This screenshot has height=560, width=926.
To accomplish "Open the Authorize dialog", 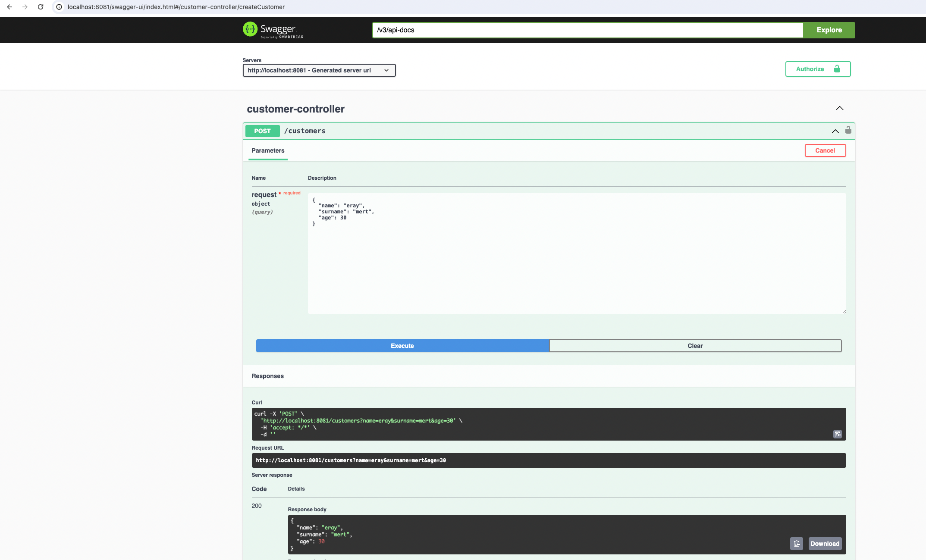I will (818, 69).
